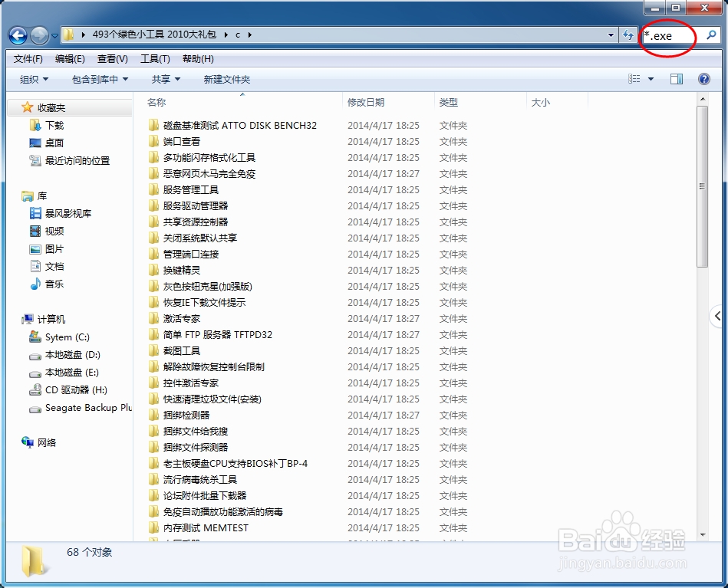
Task: Open the 文件(F) menu
Action: (28, 59)
